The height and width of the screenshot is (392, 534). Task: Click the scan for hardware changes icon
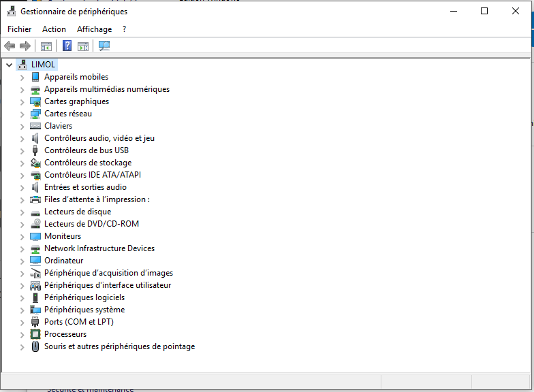coord(104,46)
